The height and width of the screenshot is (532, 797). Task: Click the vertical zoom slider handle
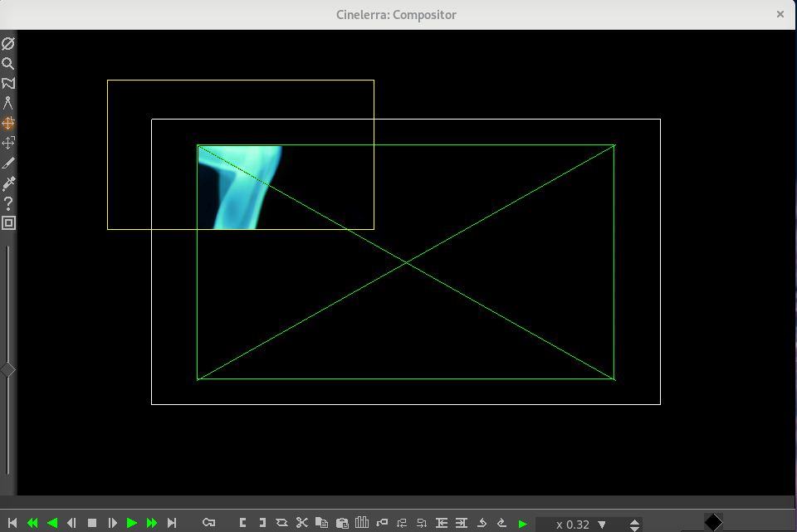tap(7, 369)
